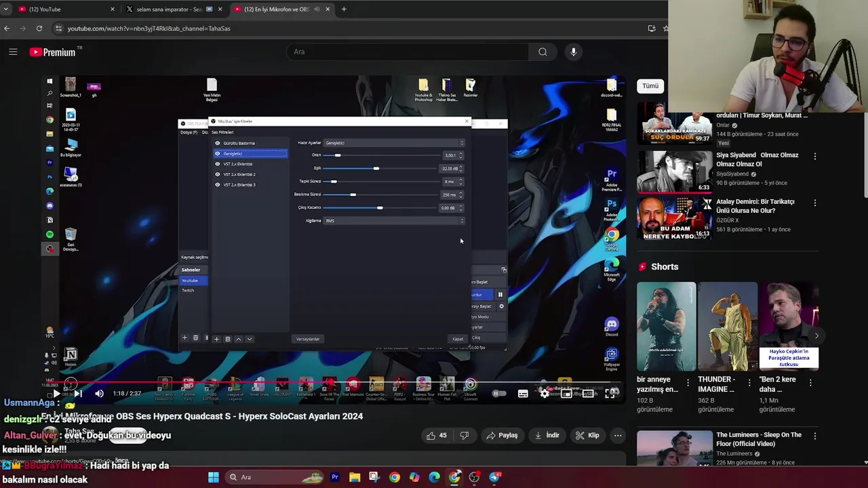The width and height of the screenshot is (868, 488).
Task: Select Tümü filter chip in sidebar
Action: tap(650, 86)
